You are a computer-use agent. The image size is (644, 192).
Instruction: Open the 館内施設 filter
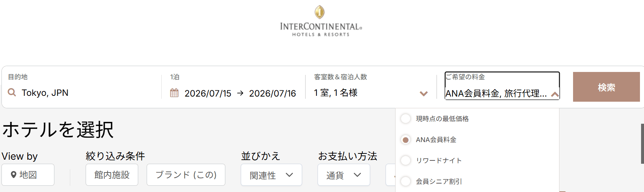[x=112, y=175]
